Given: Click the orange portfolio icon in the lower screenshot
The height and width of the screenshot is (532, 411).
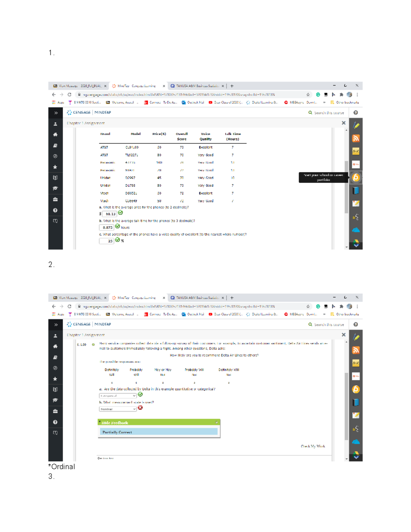Looking at the screenshot, I should coord(356,389).
